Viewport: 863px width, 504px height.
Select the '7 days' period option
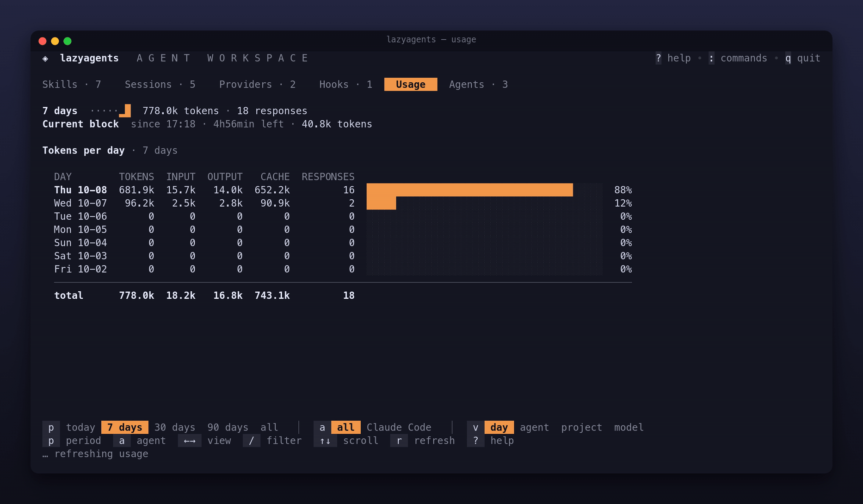125,427
